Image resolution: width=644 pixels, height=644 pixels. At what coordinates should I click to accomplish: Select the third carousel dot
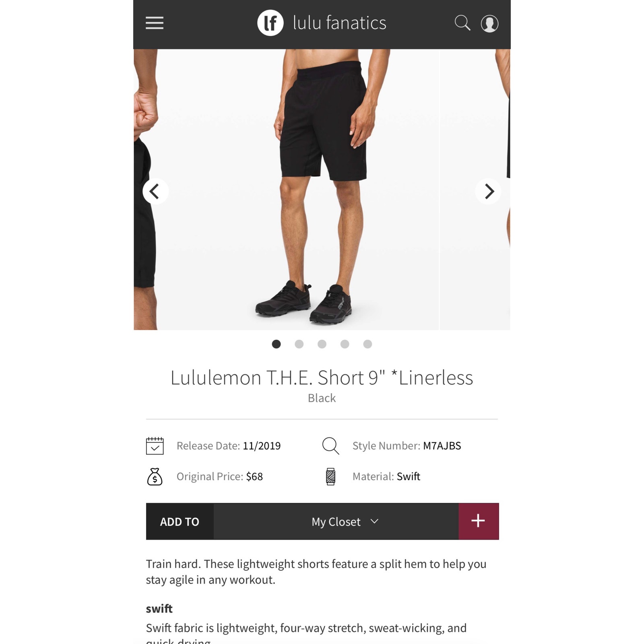tap(322, 344)
